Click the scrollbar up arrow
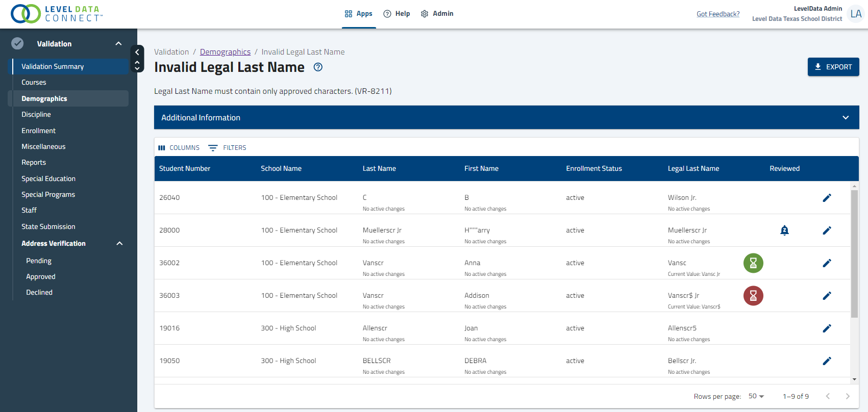 [854, 186]
